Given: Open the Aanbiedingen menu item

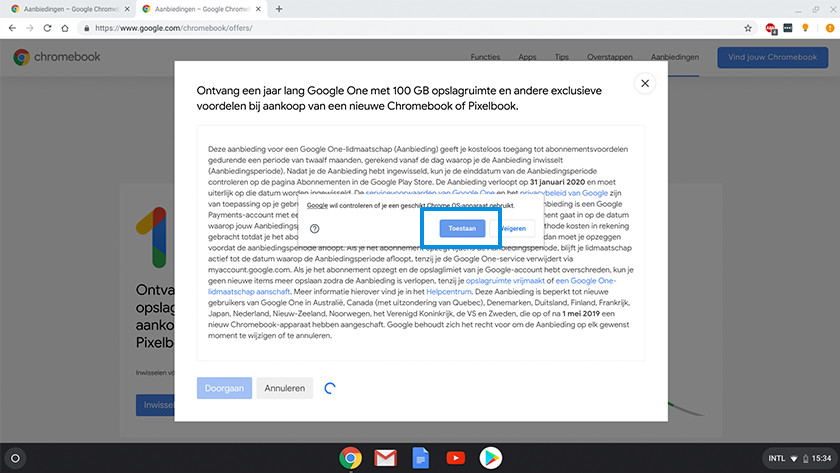Looking at the screenshot, I should [x=674, y=57].
